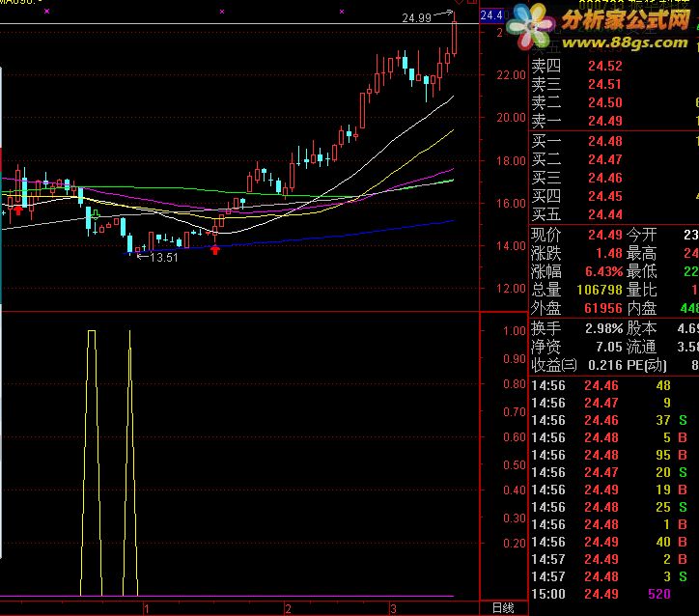Select the 14:57 trade 2 B

615,559
